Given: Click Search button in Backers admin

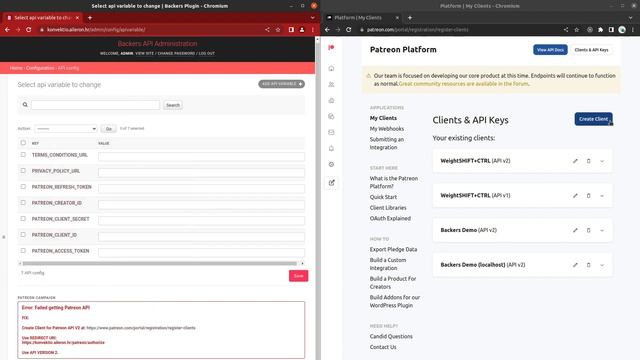Looking at the screenshot, I should 173,105.
